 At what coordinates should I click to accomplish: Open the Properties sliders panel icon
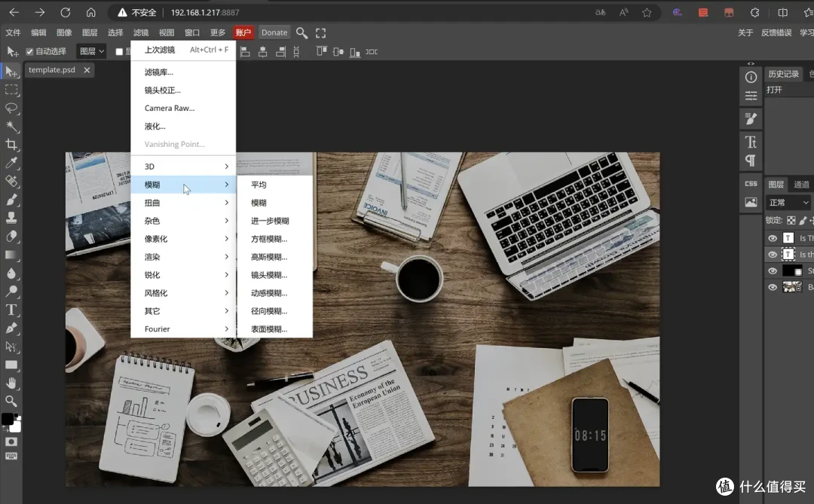point(751,96)
